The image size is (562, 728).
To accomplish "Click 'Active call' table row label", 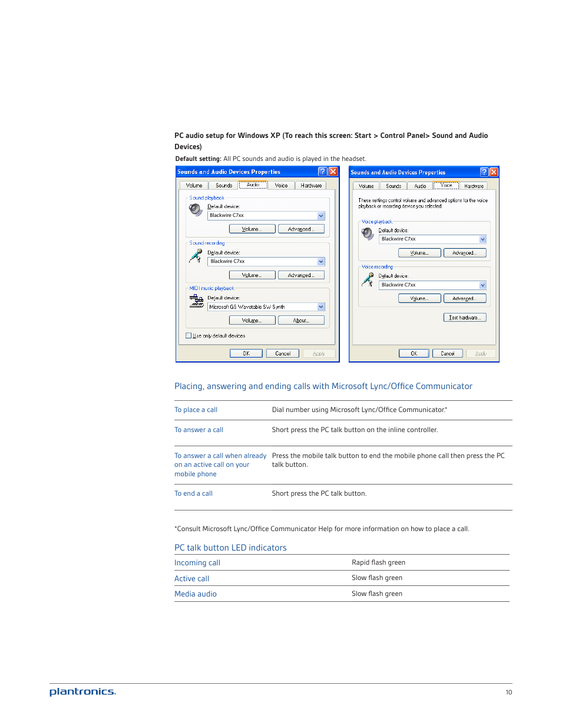I will 191,579.
